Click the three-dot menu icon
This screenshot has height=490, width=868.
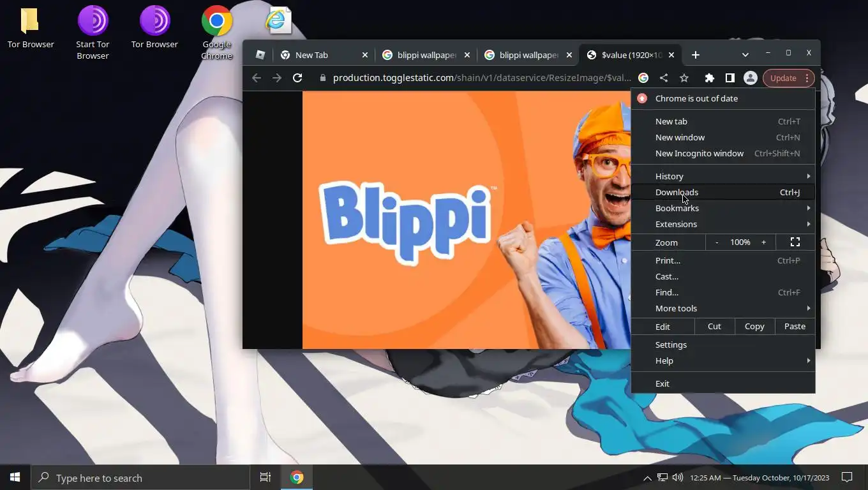(x=807, y=78)
